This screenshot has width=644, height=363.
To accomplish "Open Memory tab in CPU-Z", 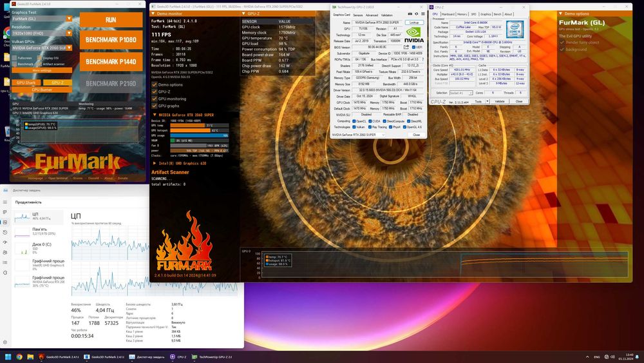I will pos(462,14).
